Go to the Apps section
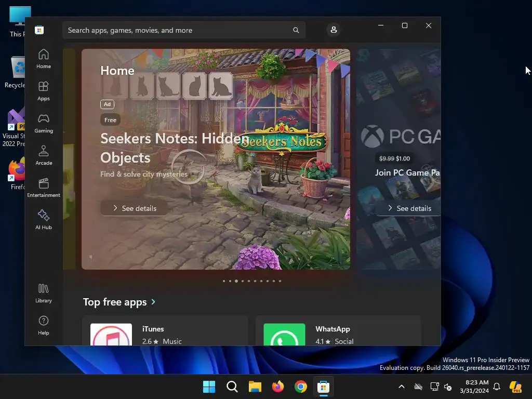Viewport: 532px width, 399px height. 44,91
